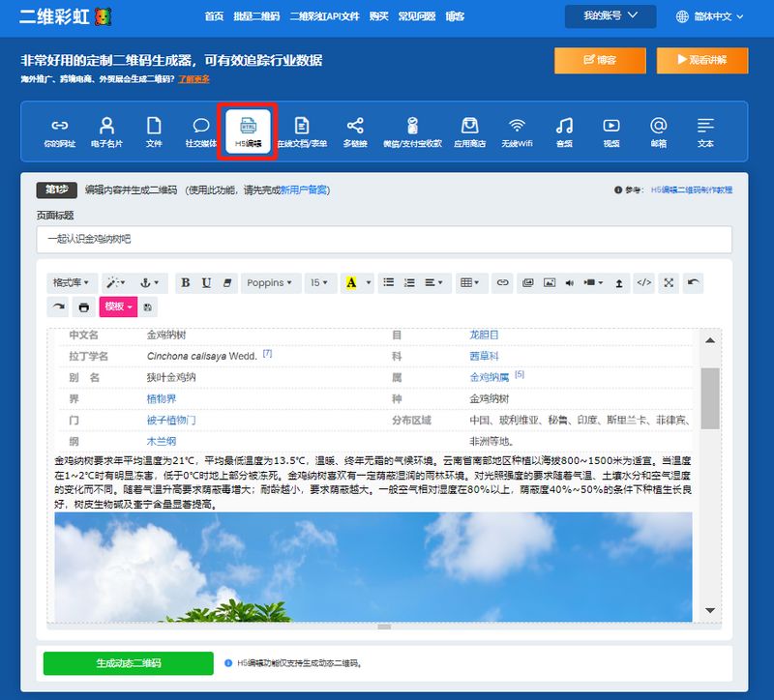Select the URL (你的网址) QR type
Screen dimensions: 774x700
[60, 132]
